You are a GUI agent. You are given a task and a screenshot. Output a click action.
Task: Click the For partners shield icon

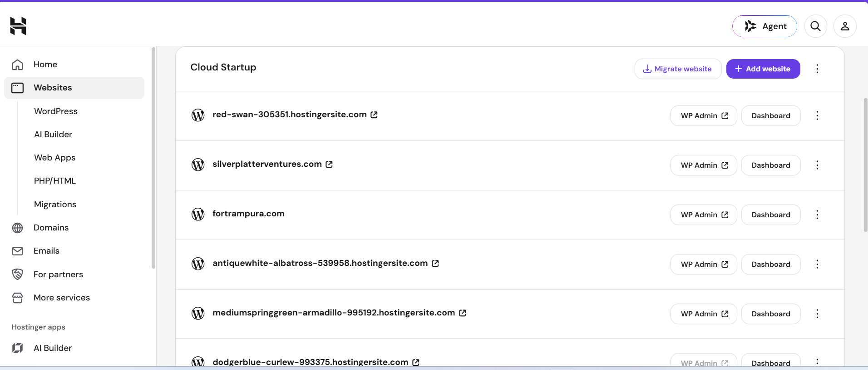click(17, 275)
